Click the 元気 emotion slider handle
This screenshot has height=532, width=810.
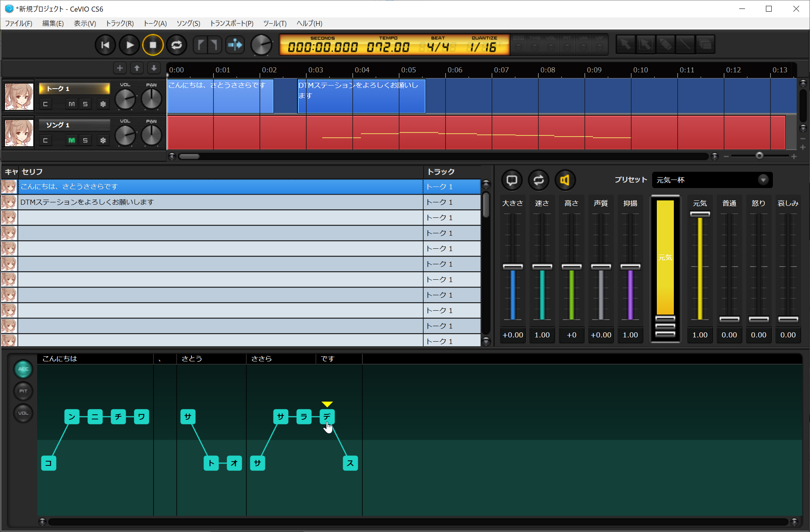tap(700, 214)
